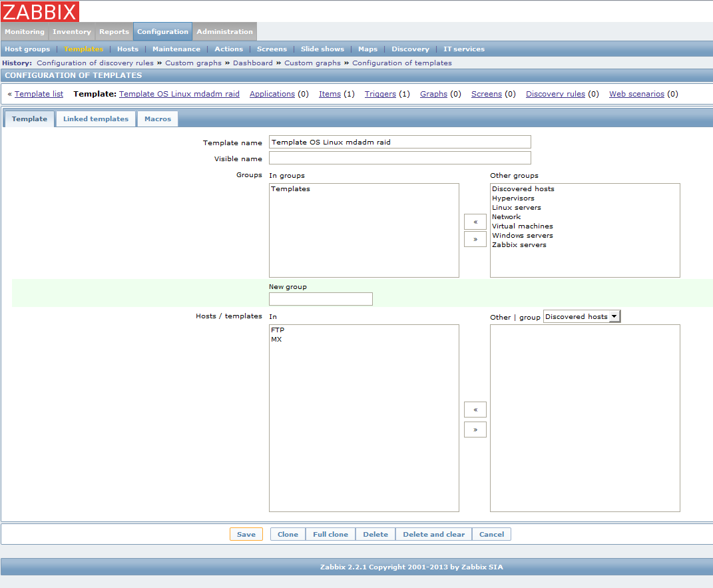Move selected group right to Other groups

(475, 239)
